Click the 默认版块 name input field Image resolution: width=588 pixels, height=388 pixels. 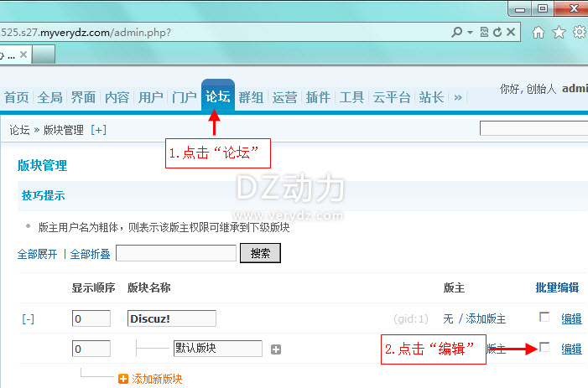pyautogui.click(x=217, y=349)
